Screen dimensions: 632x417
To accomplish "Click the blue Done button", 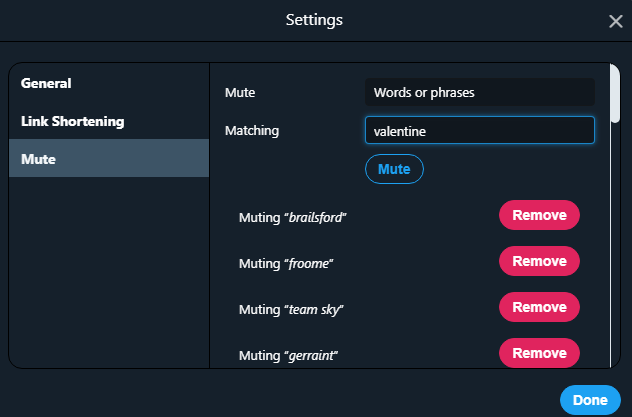I will [x=590, y=400].
